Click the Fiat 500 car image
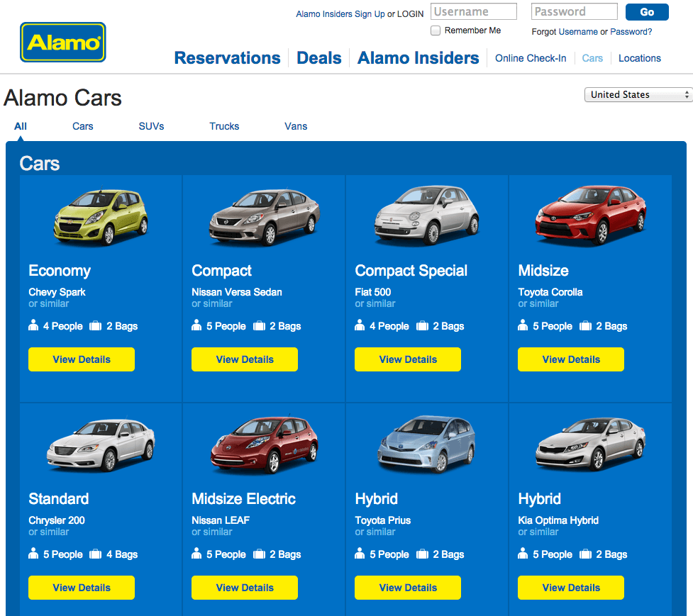 tap(426, 215)
